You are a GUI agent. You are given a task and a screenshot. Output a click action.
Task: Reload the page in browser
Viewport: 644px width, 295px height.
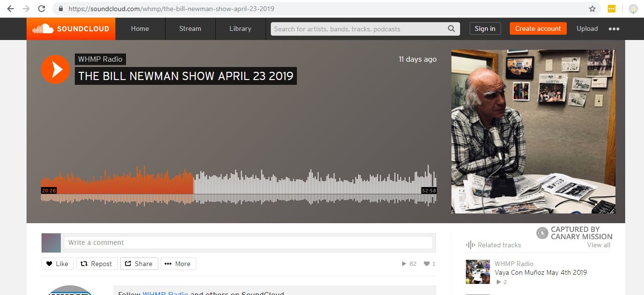tap(42, 9)
